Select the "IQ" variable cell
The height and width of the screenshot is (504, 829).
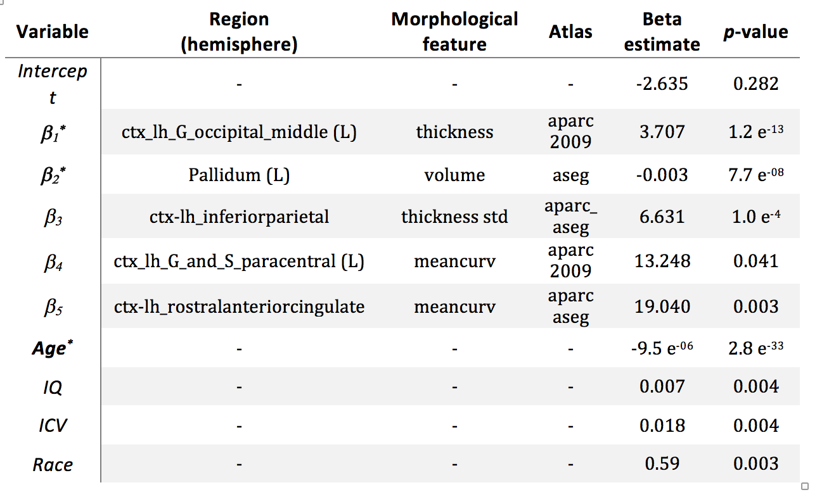pos(53,387)
